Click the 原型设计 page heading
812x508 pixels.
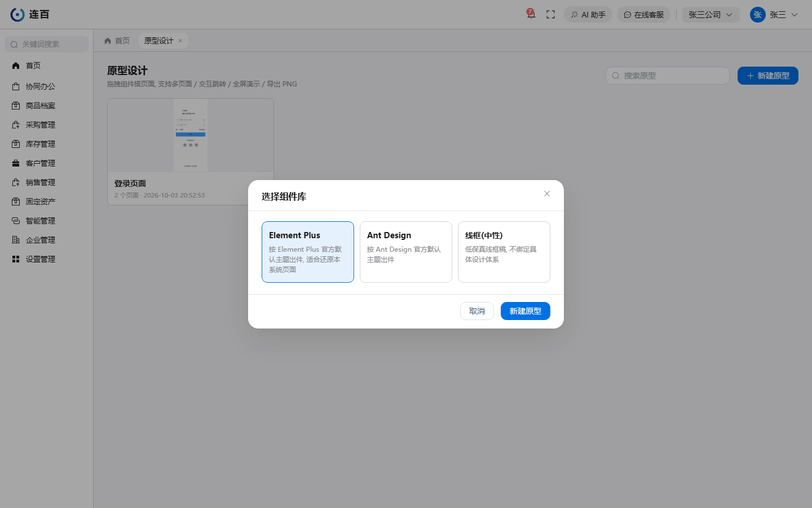click(x=127, y=71)
